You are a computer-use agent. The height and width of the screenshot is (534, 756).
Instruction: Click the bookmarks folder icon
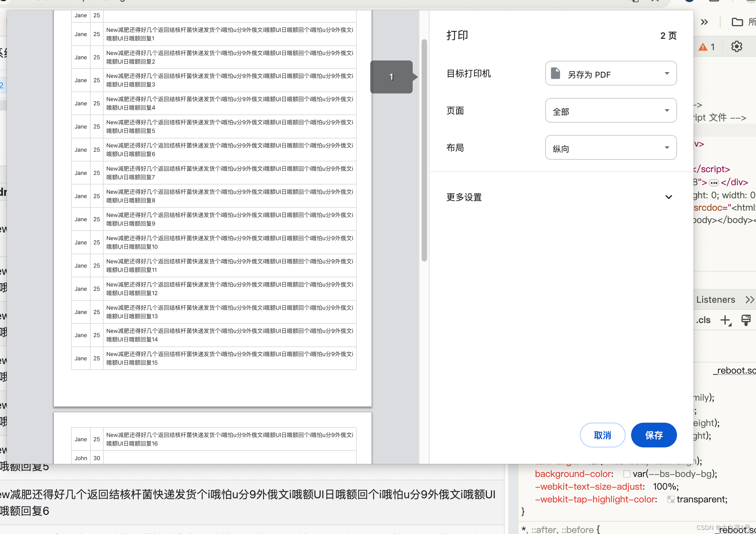[x=737, y=22]
